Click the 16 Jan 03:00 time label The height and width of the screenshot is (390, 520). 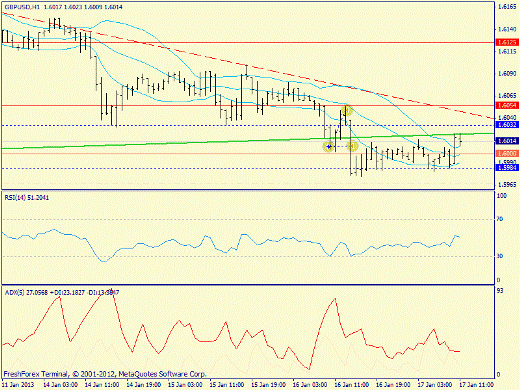coord(310,385)
